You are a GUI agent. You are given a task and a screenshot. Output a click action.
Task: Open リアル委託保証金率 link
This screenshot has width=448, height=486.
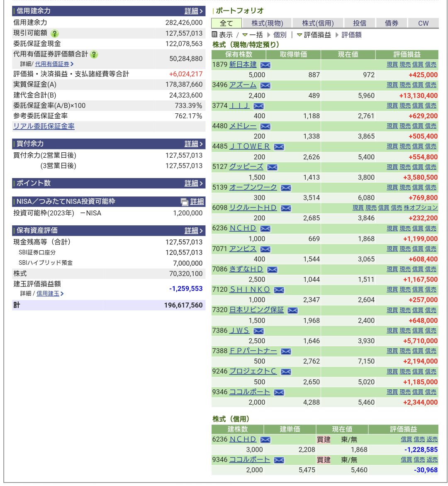tap(44, 126)
